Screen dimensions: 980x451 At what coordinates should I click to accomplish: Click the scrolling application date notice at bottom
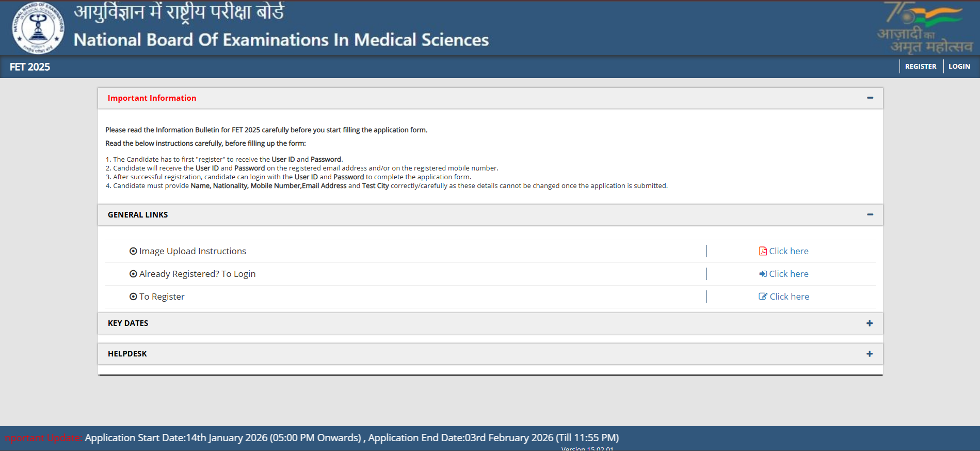coord(351,438)
